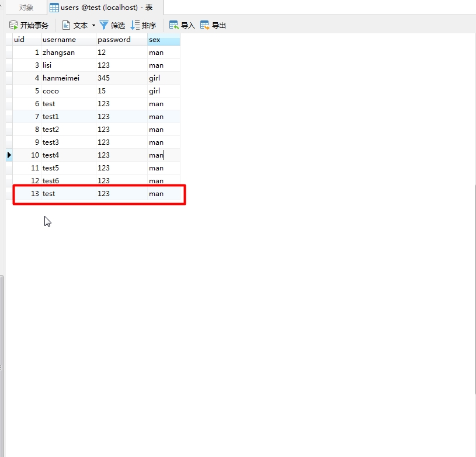Click the username column header
Viewport: 476px width, 457px height.
pos(68,40)
